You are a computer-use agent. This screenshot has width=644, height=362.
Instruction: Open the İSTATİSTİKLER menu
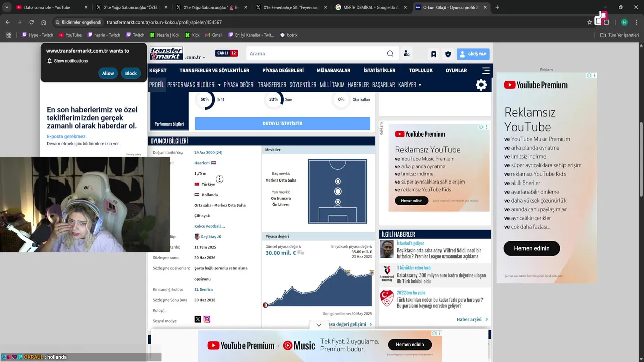[379, 70]
